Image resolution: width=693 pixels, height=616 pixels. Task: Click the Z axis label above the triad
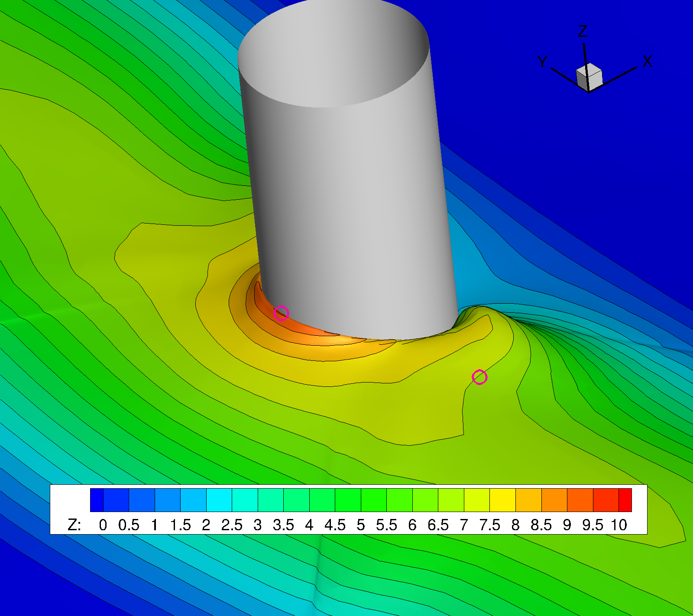583,31
